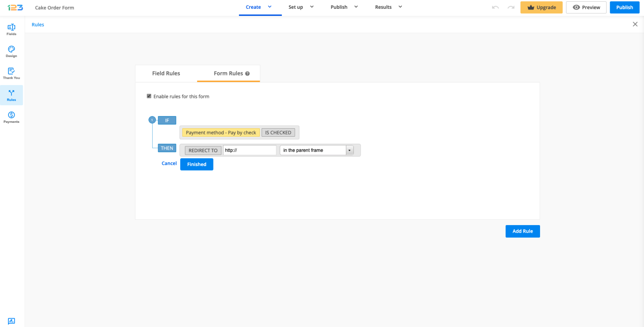Expand the Publish menu chevron

[x=356, y=7]
